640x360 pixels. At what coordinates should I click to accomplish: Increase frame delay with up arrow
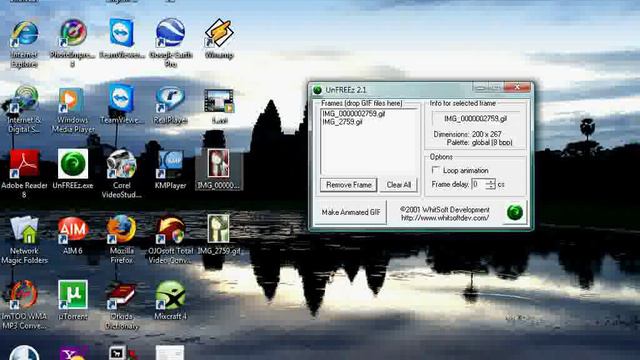(x=491, y=182)
